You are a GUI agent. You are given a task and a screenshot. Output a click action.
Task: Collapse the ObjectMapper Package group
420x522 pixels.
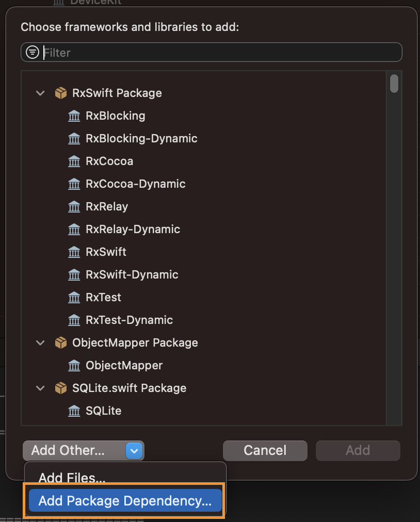coord(40,342)
